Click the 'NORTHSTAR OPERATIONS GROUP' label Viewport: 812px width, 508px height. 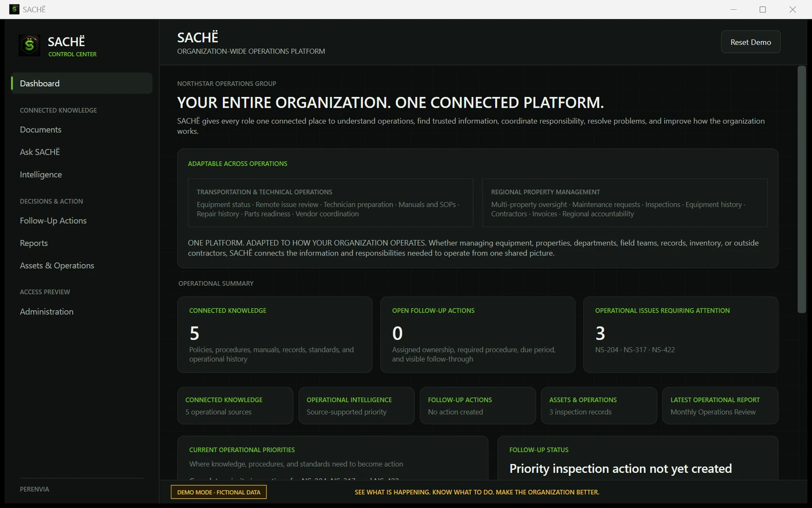(226, 83)
